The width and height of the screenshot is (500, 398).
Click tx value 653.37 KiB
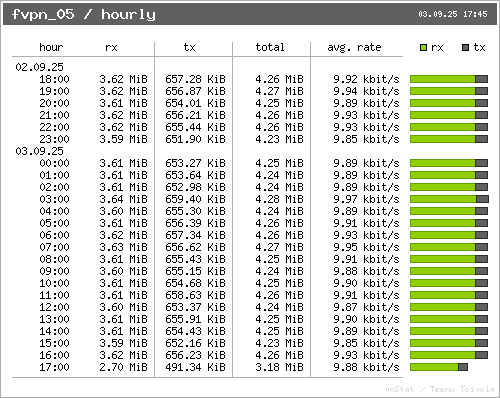195,307
